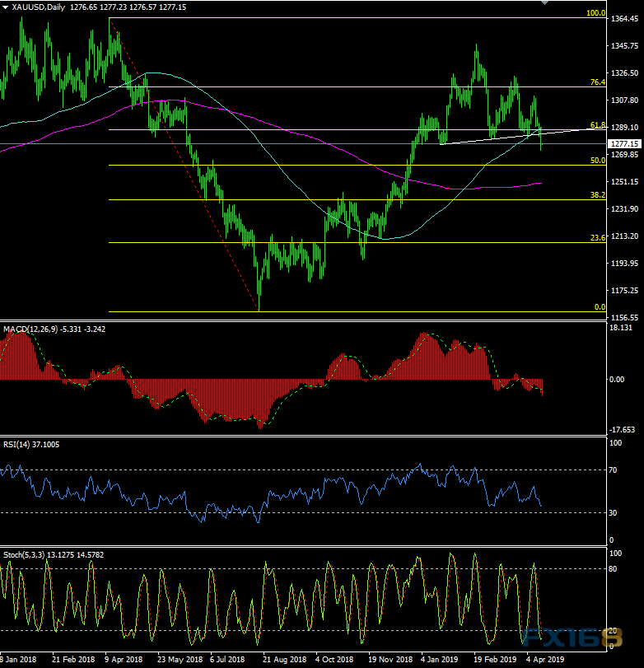
Task: Click the 50.0 Fibonacci retracement label
Action: point(598,161)
